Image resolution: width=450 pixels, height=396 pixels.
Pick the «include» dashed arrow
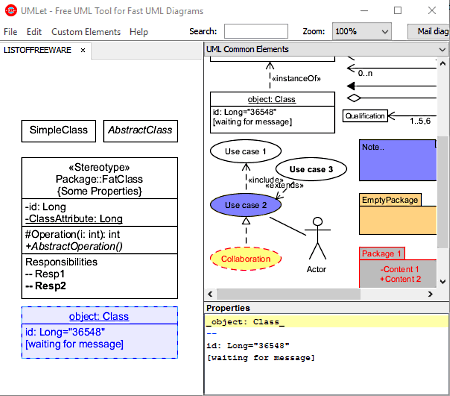pyautogui.click(x=246, y=177)
